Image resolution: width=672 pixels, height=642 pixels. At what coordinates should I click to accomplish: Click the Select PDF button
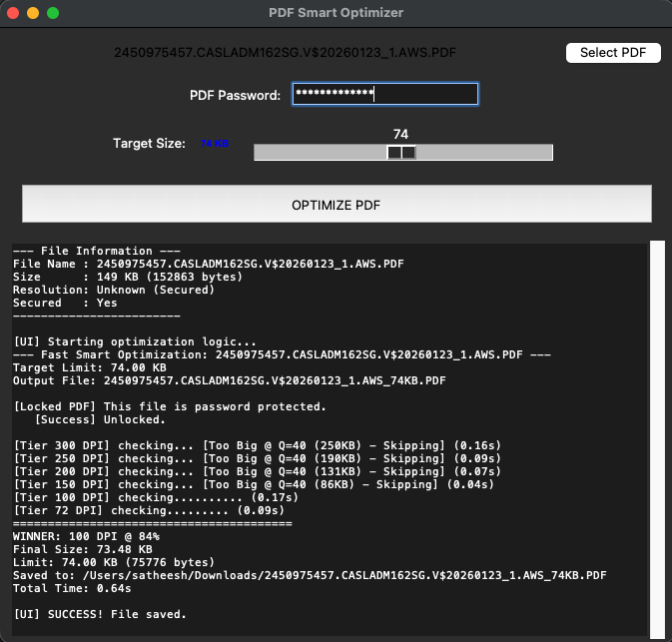(613, 53)
